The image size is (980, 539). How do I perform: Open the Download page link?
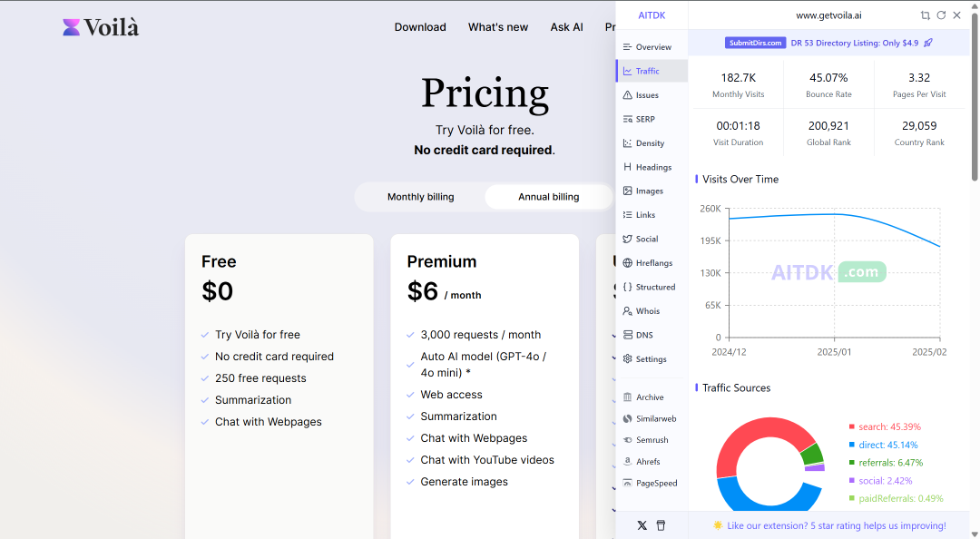420,27
